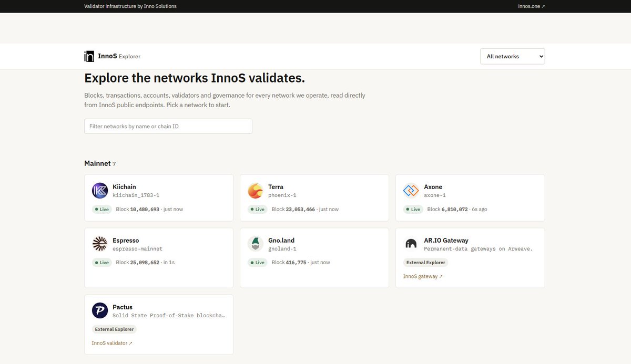
Task: Click the AR.IO Gateway logo
Action: pyautogui.click(x=411, y=244)
